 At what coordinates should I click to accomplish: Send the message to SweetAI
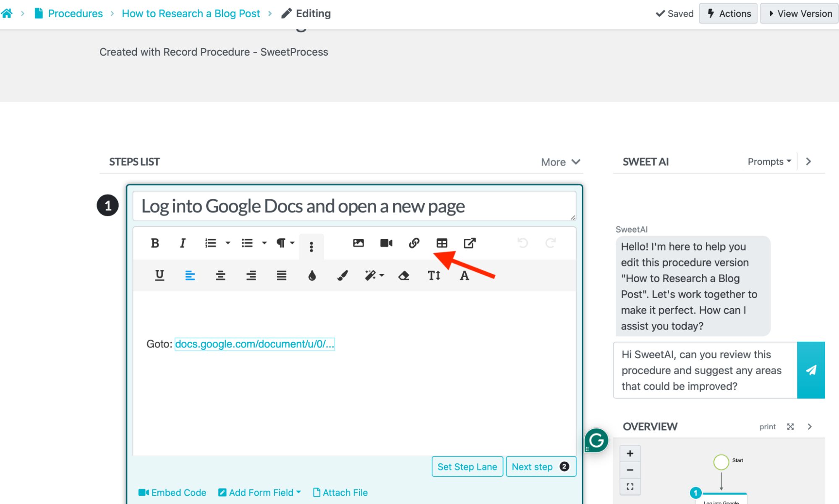811,370
